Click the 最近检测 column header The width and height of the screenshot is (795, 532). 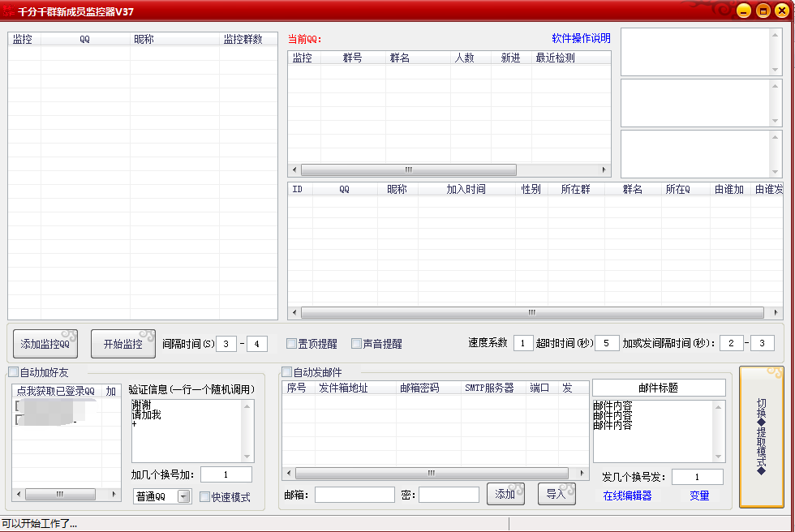tap(571, 58)
